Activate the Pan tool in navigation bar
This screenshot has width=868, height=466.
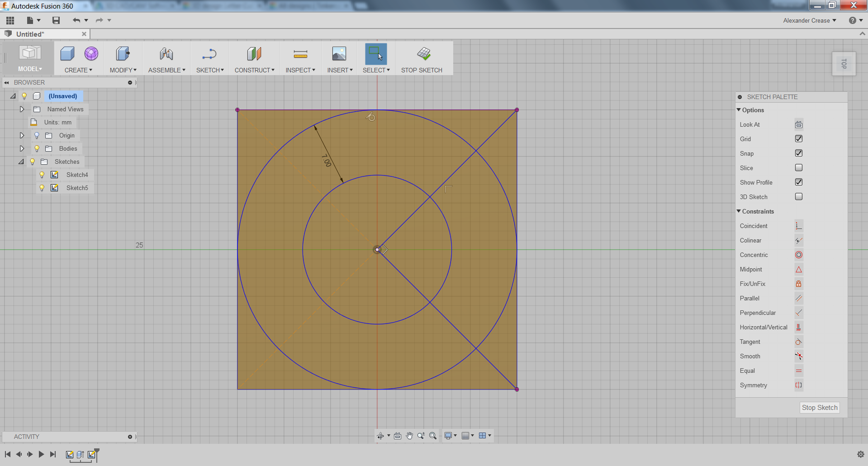point(409,436)
